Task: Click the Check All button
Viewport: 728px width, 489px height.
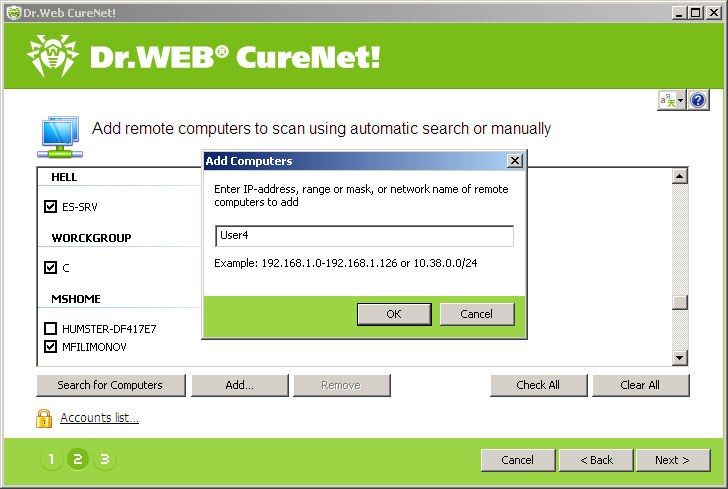Action: click(539, 385)
